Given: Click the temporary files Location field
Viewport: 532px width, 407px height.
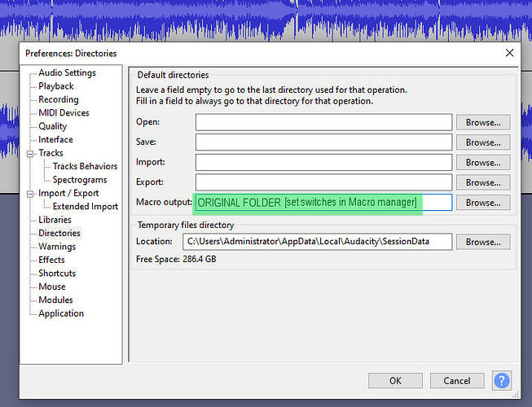Looking at the screenshot, I should 317,242.
